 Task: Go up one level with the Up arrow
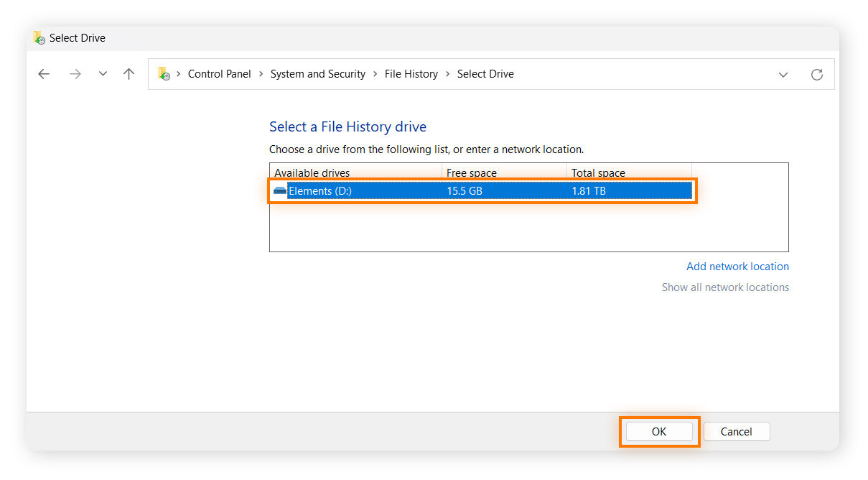click(x=129, y=74)
